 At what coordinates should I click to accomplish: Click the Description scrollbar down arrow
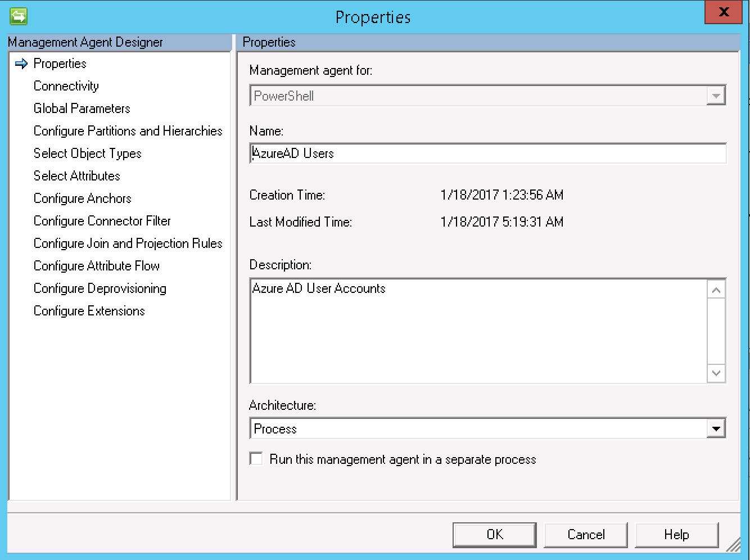716,373
